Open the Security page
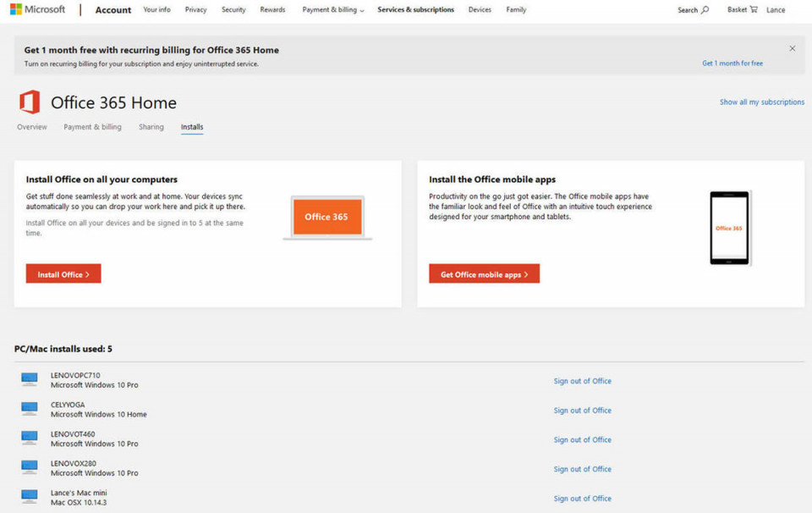812x513 pixels. (x=233, y=10)
